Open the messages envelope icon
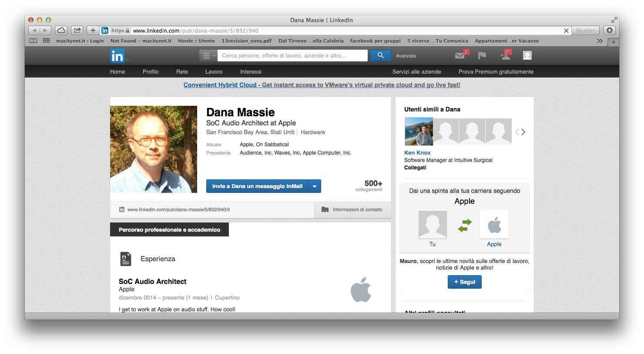This screenshot has width=644, height=354. click(460, 55)
